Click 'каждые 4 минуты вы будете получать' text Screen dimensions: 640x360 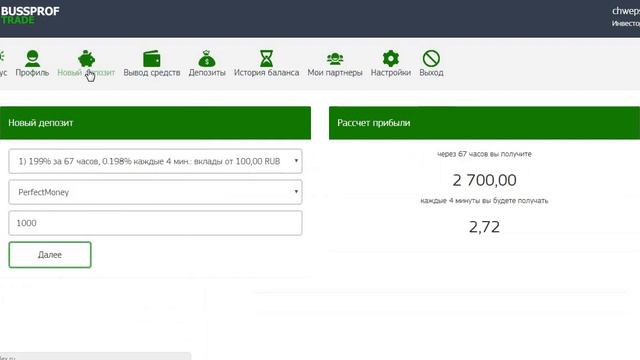[484, 201]
